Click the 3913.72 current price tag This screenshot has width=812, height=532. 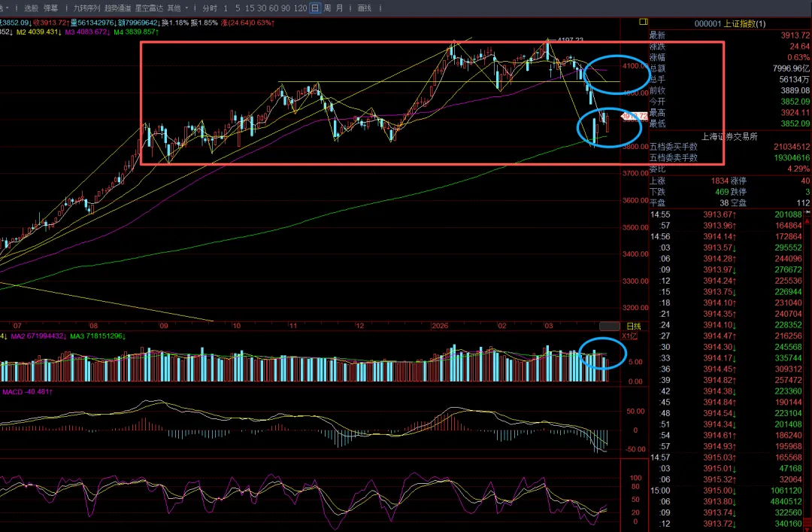tap(635, 116)
